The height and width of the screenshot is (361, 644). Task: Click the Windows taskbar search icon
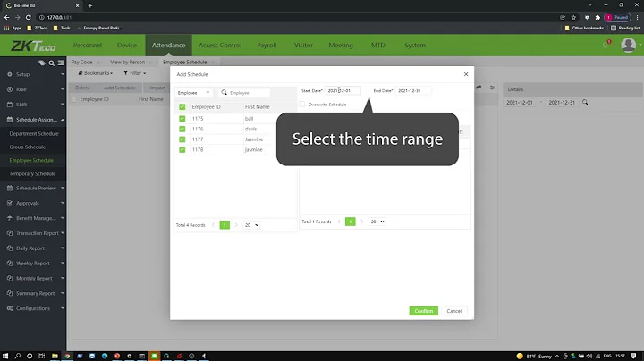[18, 356]
